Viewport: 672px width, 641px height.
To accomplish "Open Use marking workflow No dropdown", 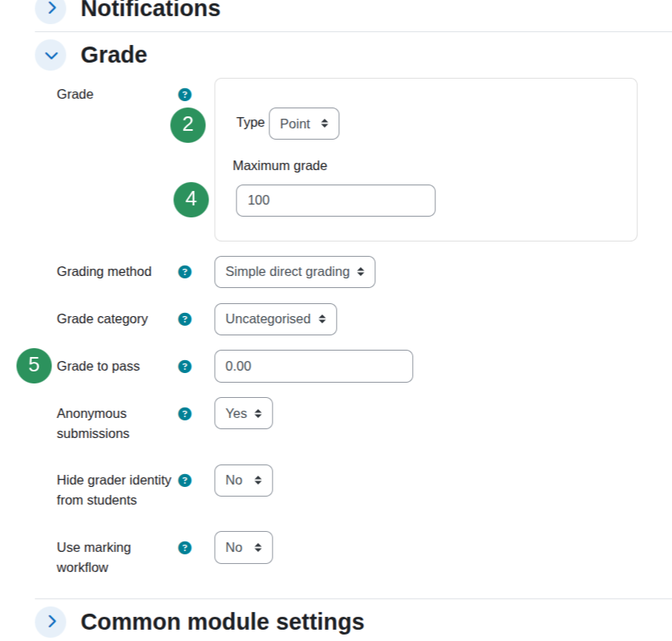I will [244, 547].
